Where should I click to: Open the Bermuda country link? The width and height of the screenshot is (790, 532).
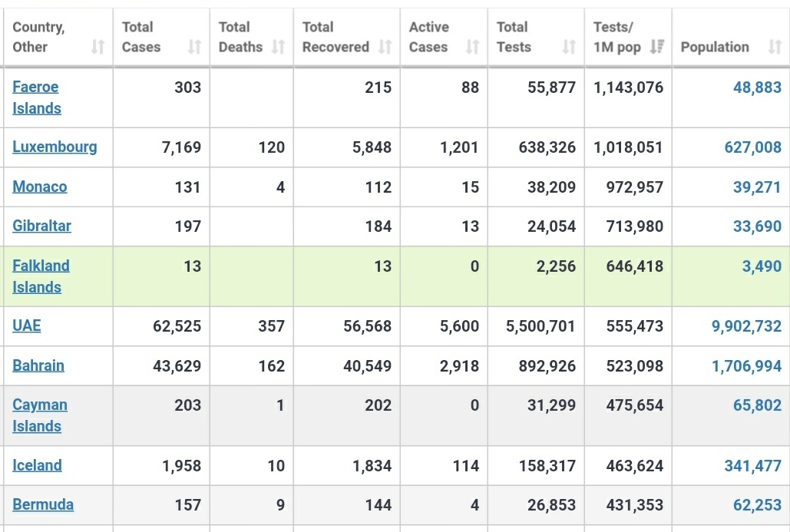43,504
